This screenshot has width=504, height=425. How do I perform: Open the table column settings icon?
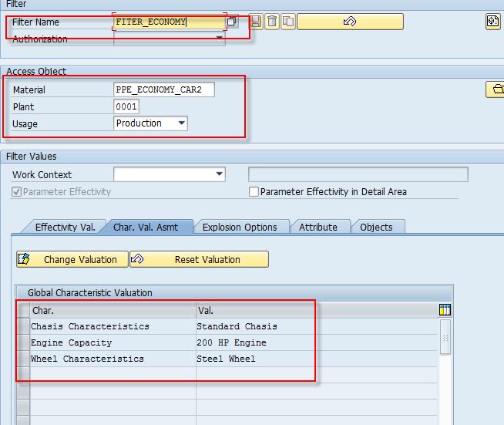tap(444, 310)
